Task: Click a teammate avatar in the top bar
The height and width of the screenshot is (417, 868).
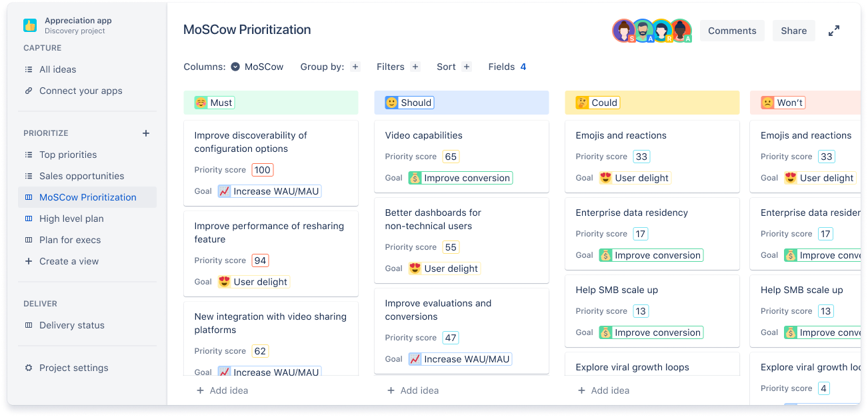Action: (x=621, y=30)
